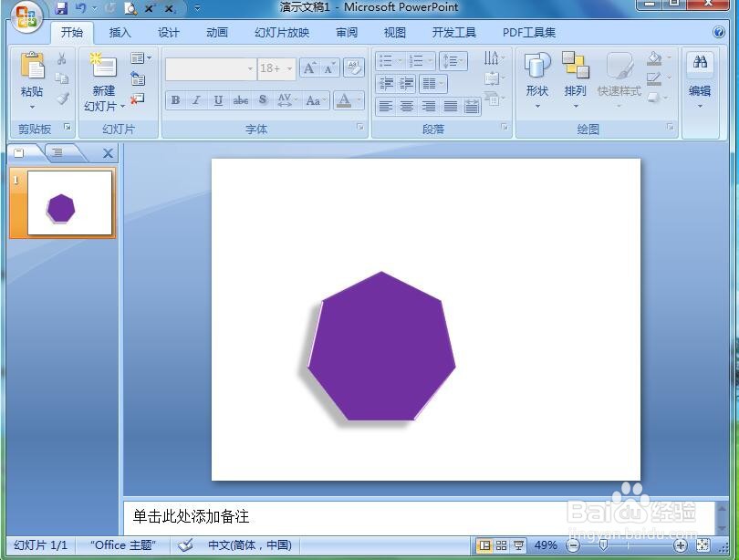Enable text shadow formatting
This screenshot has width=739, height=560.
pos(263,100)
